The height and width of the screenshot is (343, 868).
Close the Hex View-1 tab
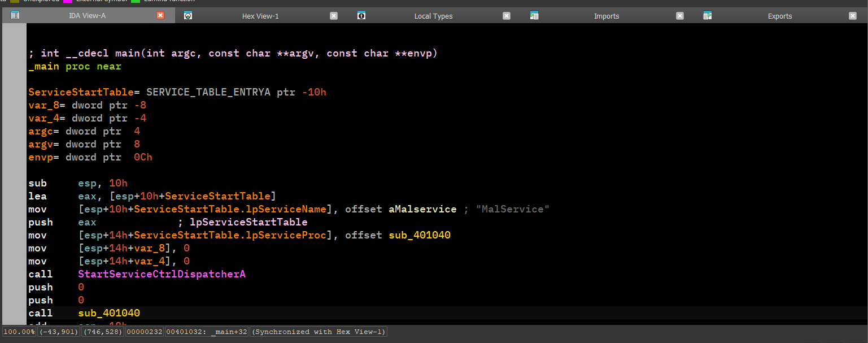point(334,16)
